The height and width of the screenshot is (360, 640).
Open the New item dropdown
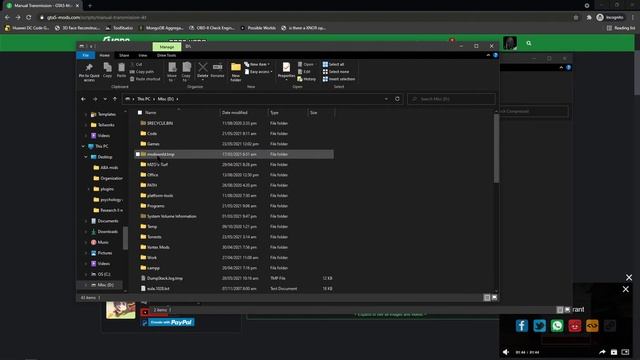[257, 64]
